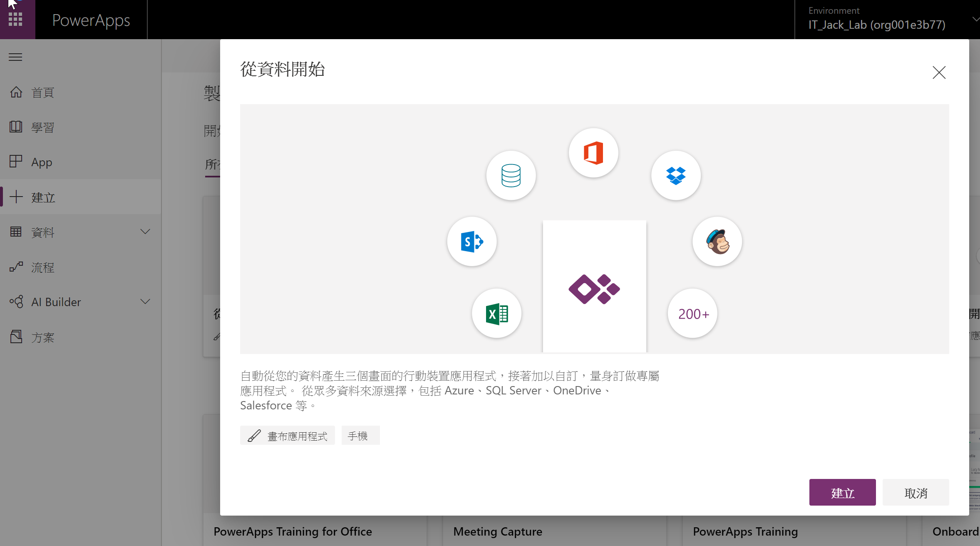Open Meeting Capture template behind dialog

click(x=498, y=531)
